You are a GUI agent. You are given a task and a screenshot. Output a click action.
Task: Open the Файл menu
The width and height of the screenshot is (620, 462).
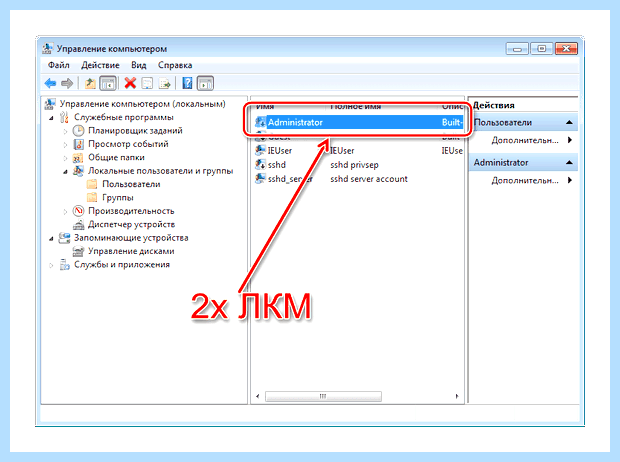[59, 65]
